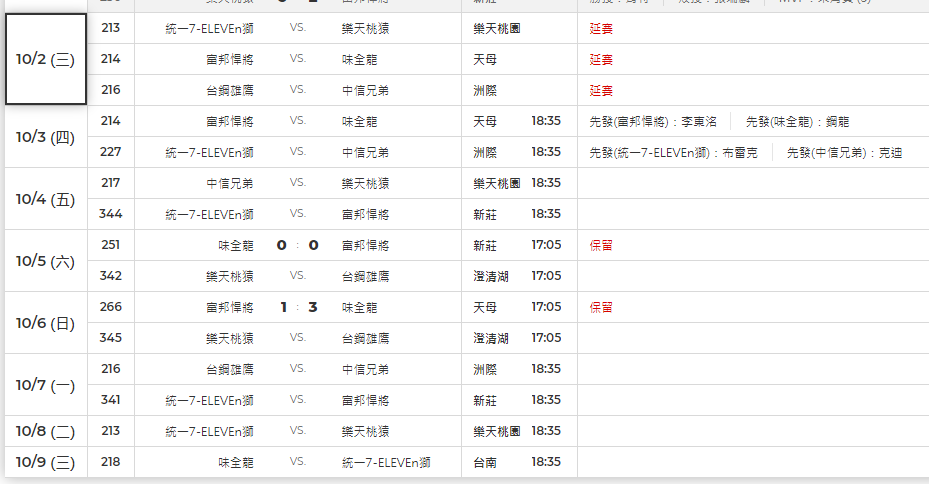929x484 pixels.
Task: Open game number 341
Action: [x=111, y=400]
